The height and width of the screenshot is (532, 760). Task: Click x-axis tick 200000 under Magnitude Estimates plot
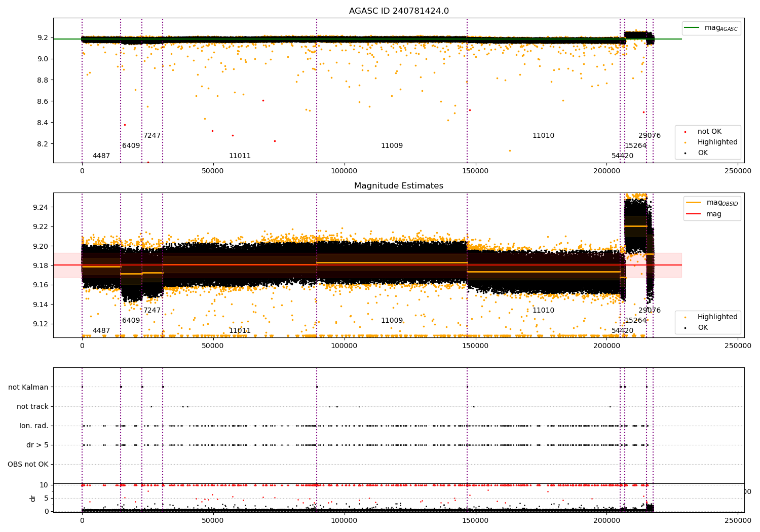pos(606,346)
